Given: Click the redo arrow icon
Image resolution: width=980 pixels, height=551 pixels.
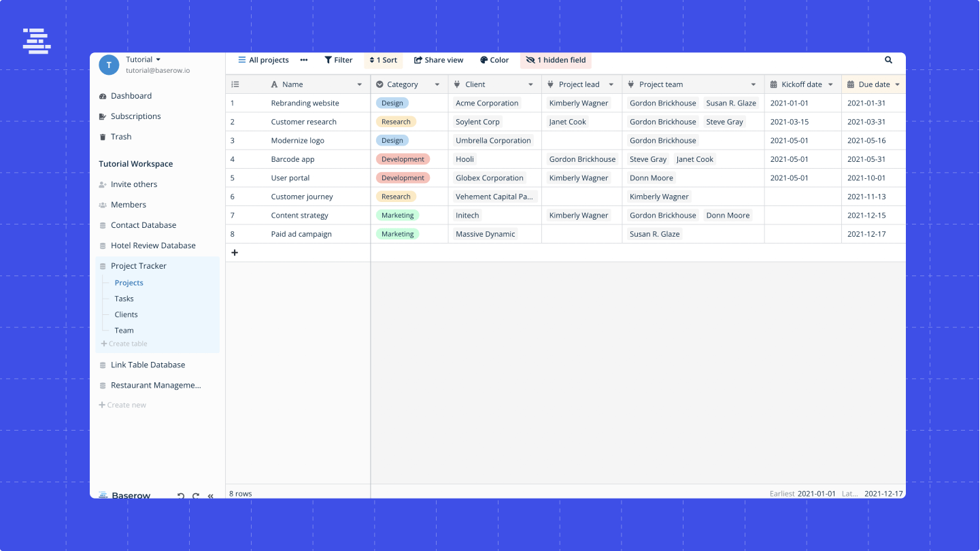Looking at the screenshot, I should 196,496.
